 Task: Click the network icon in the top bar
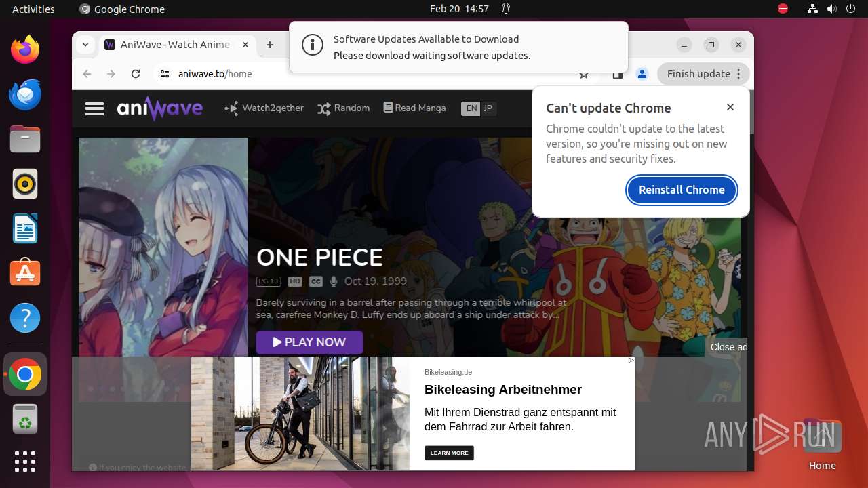pos(812,9)
